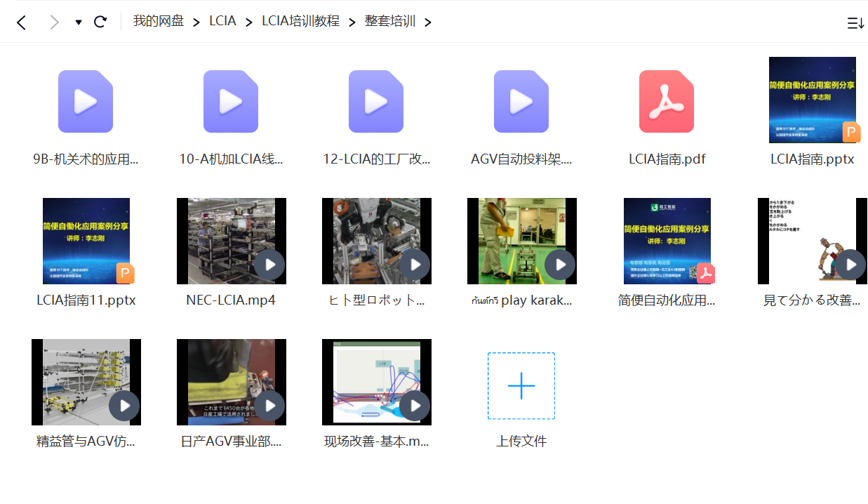This screenshot has height=504, width=868.
Task: Click the back navigation arrow
Action: click(x=21, y=22)
